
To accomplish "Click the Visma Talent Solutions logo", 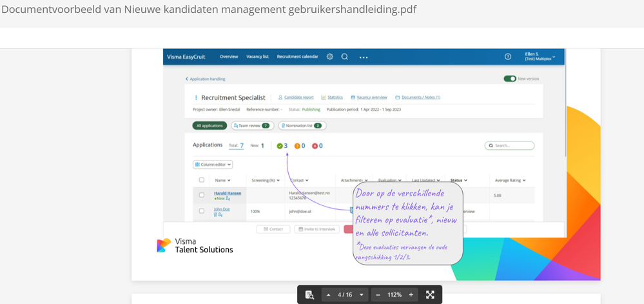I will coord(195,245).
